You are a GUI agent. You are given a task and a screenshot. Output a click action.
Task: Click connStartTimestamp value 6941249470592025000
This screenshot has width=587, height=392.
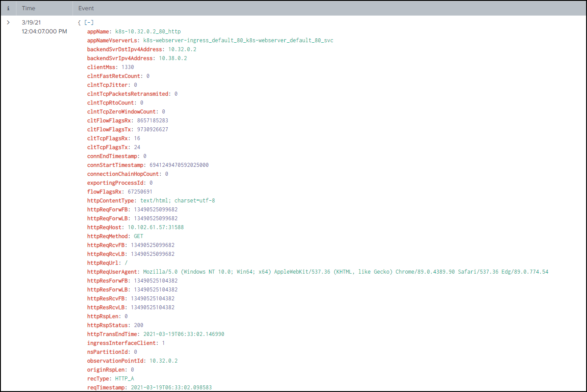[x=179, y=165]
